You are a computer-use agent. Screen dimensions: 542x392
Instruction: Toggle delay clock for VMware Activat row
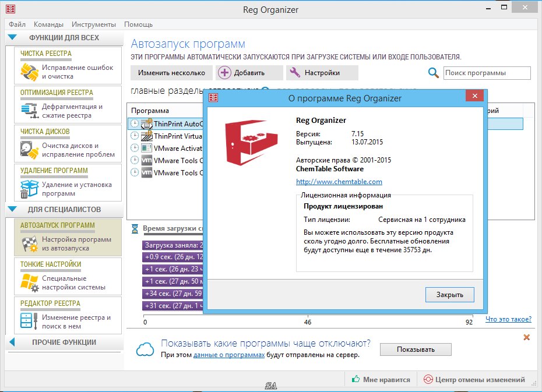[135, 148]
